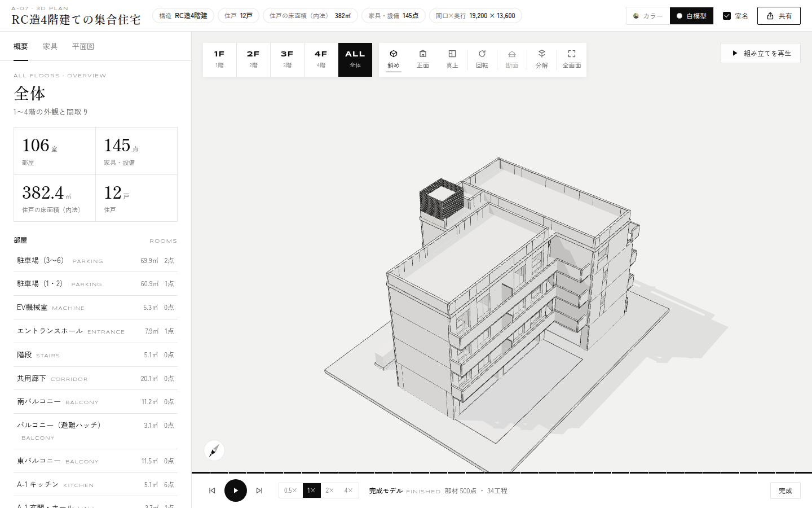
Task: Switch to カラー render mode
Action: [x=648, y=16]
